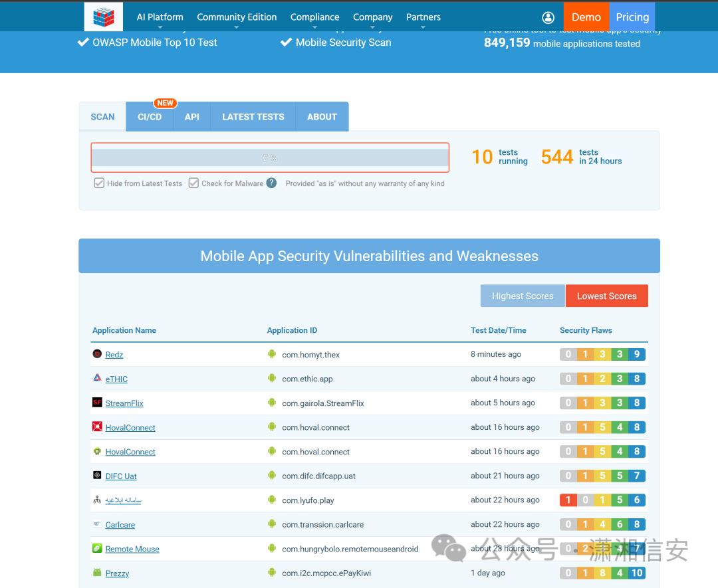Click the scan progress bar at 0%
The image size is (718, 588).
click(270, 157)
